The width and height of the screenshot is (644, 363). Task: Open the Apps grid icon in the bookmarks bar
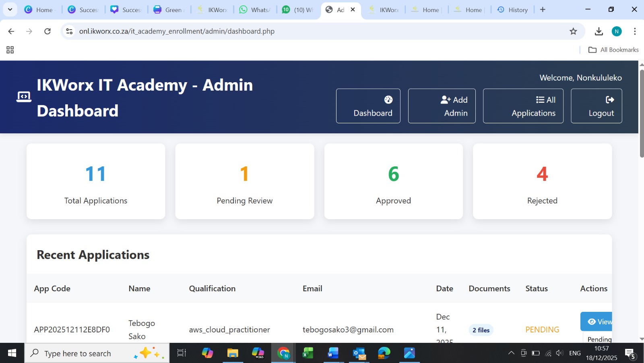click(10, 50)
